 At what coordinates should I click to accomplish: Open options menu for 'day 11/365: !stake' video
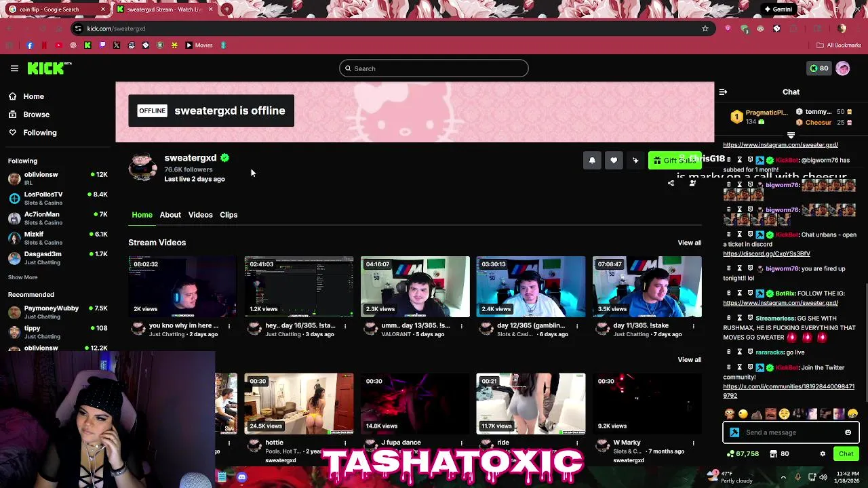(693, 326)
